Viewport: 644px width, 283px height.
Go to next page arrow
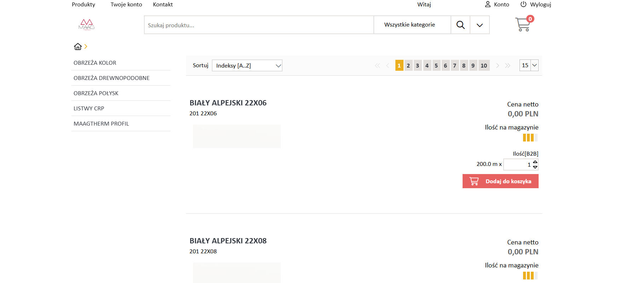pyautogui.click(x=498, y=65)
